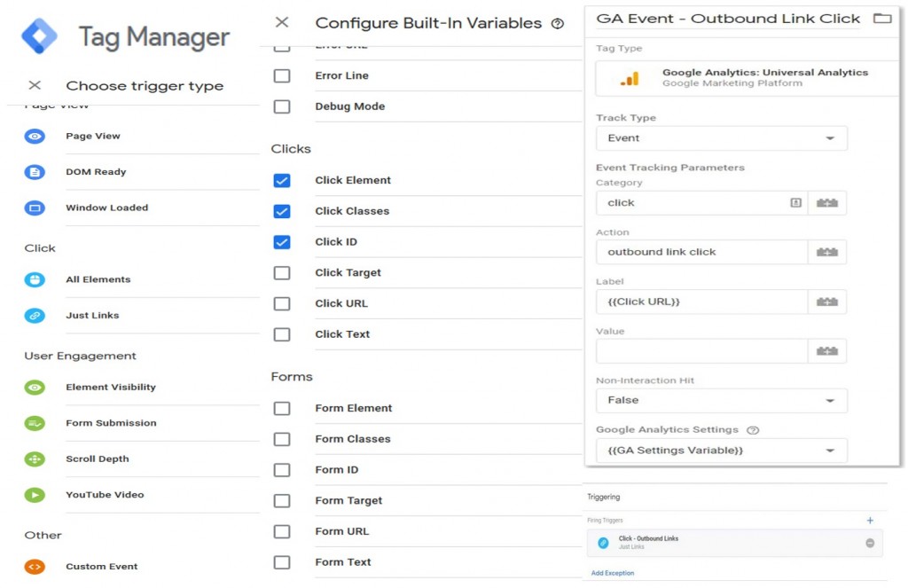Select the Custom Event trigger icon
Screen dimensions: 908x588
point(35,567)
